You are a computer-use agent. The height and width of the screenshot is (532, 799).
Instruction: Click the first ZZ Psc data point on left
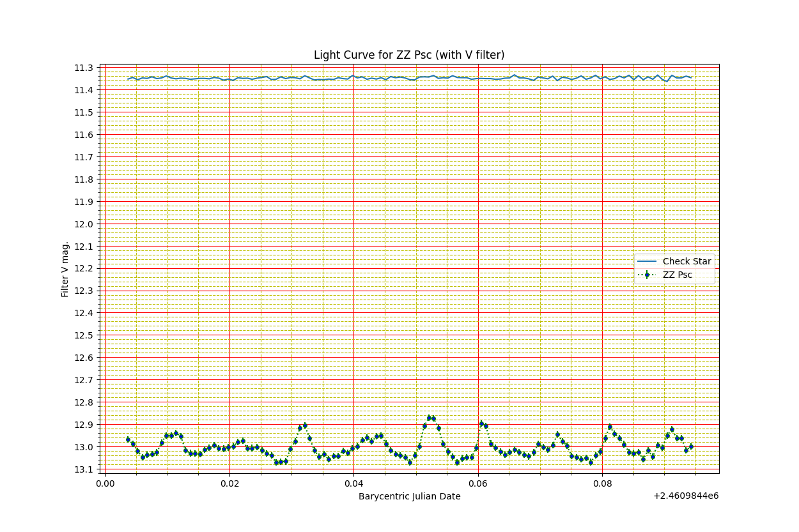click(128, 439)
